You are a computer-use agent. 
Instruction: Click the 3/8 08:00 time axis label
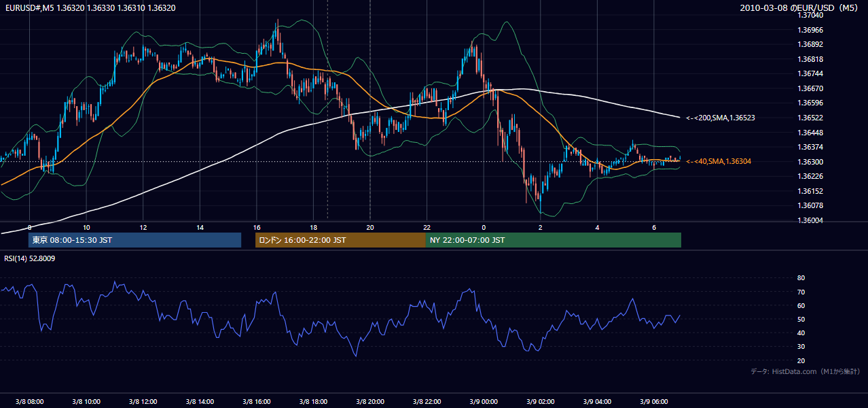point(29,401)
